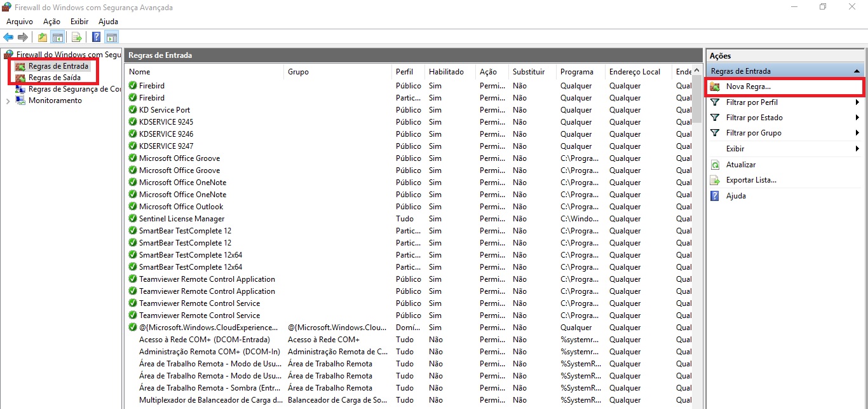Click the Exportar Lista... action label
Screen dimensions: 868x409
click(x=751, y=180)
